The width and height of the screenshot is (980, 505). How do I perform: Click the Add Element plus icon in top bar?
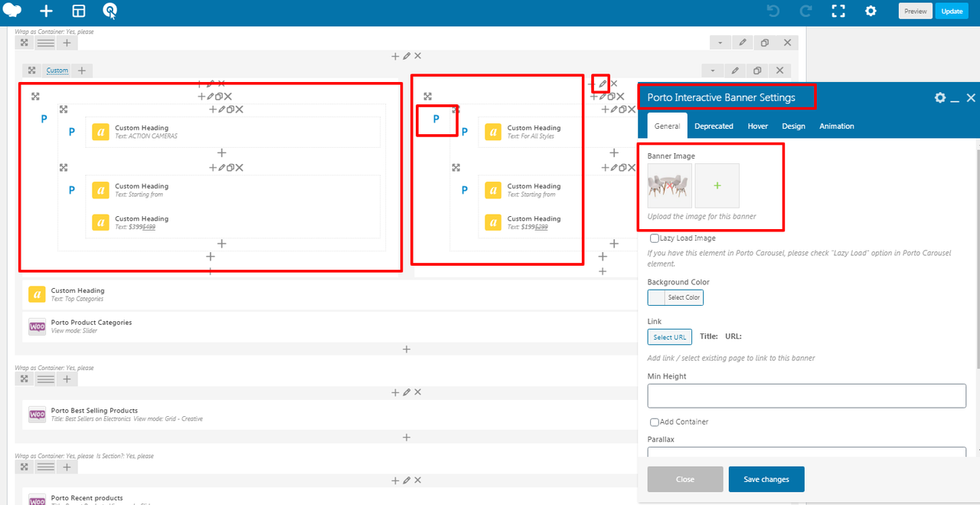47,11
